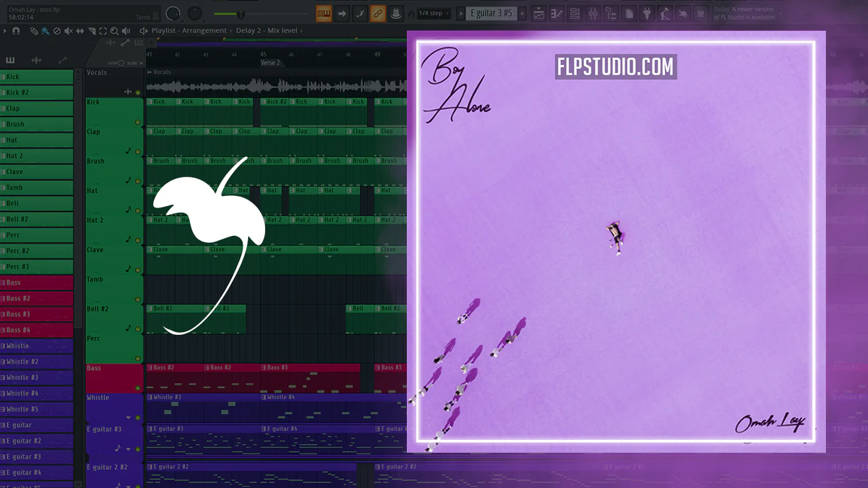Click the first main volume knob

tap(174, 13)
